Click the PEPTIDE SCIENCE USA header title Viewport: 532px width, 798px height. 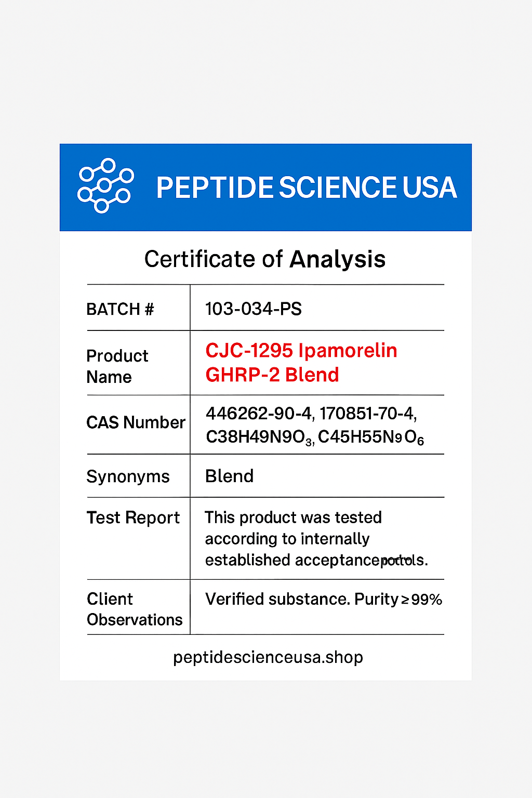point(307,188)
